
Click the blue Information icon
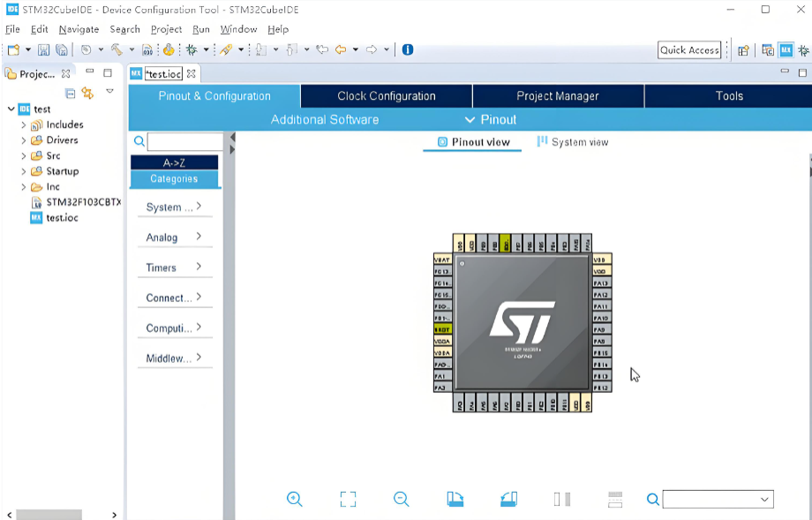408,49
